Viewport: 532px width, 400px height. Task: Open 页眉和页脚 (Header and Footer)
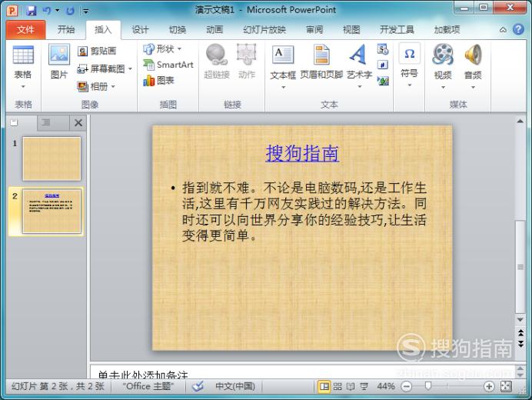(321, 62)
